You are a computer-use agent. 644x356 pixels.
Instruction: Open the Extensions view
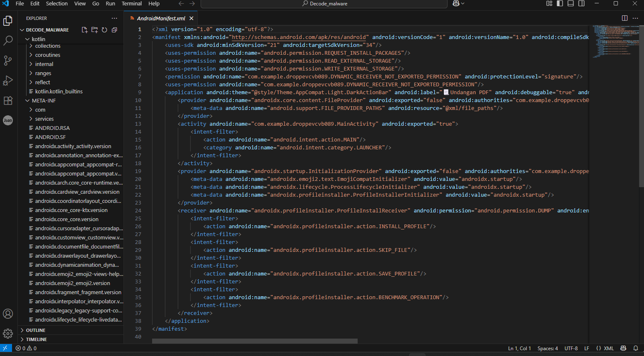8,100
